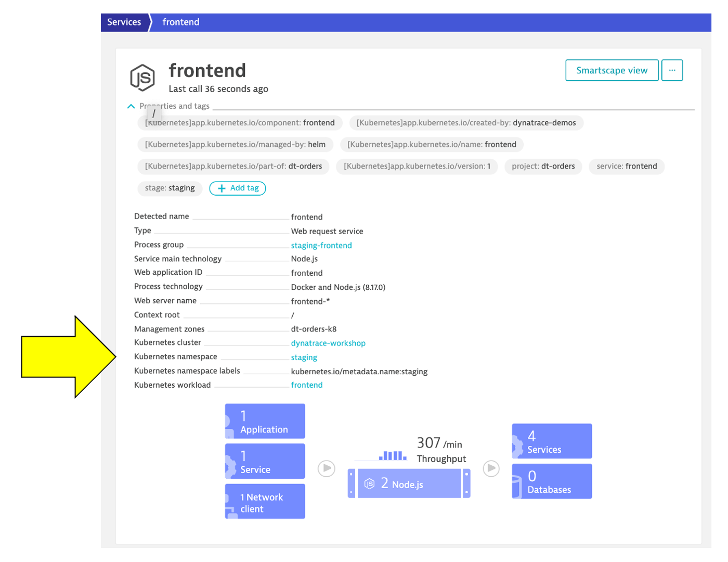Open the 0 Databases tile

[552, 481]
